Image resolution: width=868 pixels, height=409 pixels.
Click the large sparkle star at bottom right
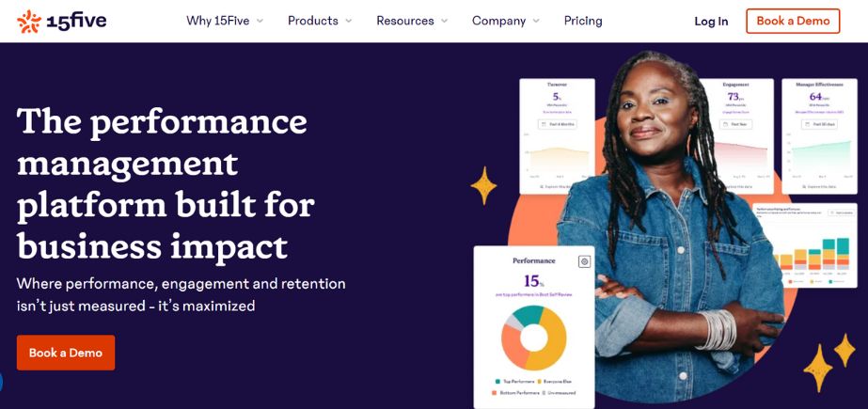coord(817,368)
